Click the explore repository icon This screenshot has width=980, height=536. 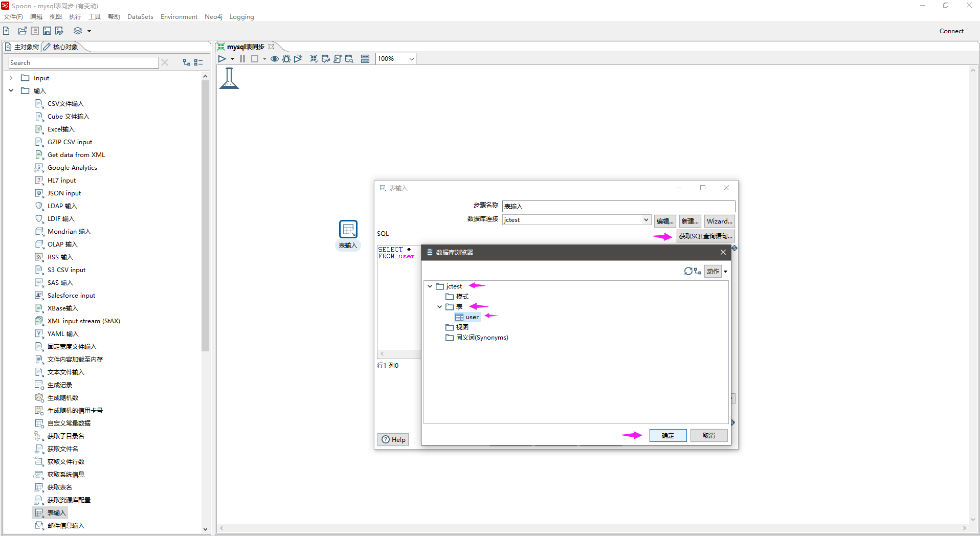click(x=34, y=31)
